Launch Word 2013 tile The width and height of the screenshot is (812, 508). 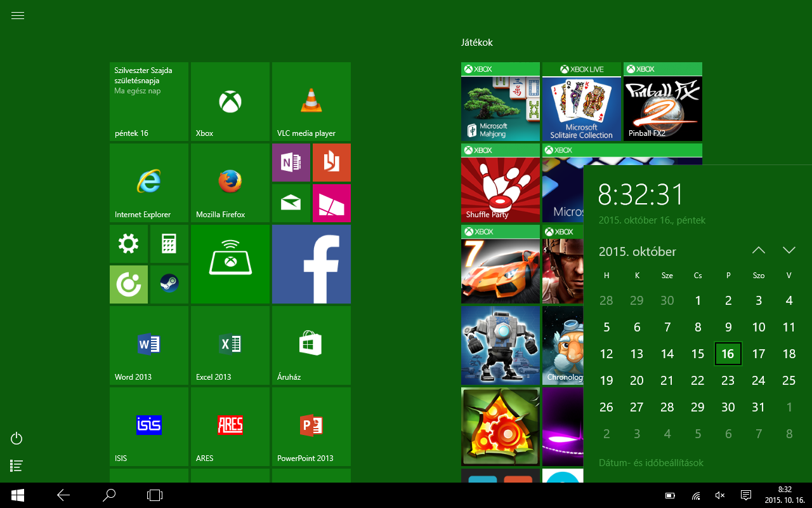pos(149,345)
